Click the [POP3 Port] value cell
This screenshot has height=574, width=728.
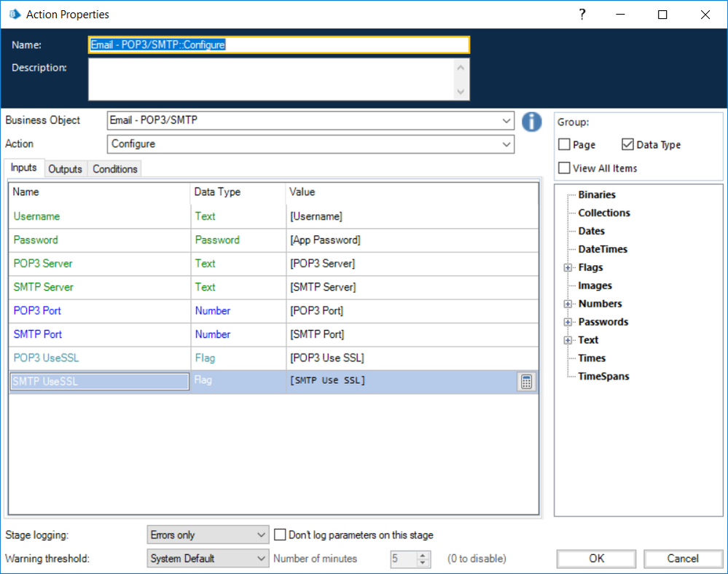pyautogui.click(x=412, y=311)
